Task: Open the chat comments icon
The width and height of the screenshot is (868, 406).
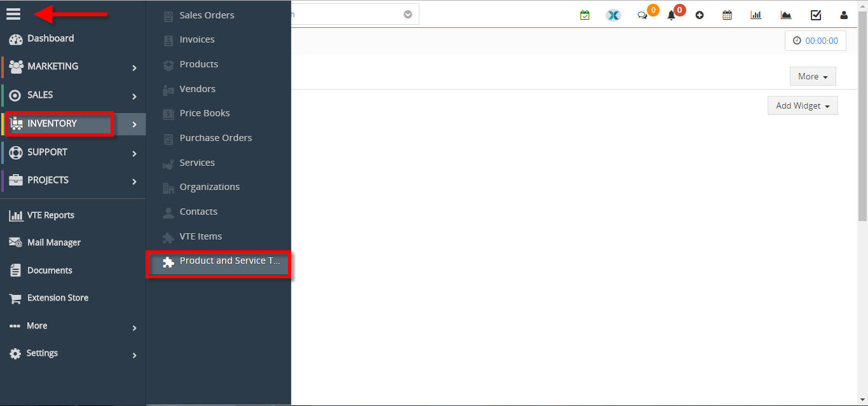Action: point(642,15)
